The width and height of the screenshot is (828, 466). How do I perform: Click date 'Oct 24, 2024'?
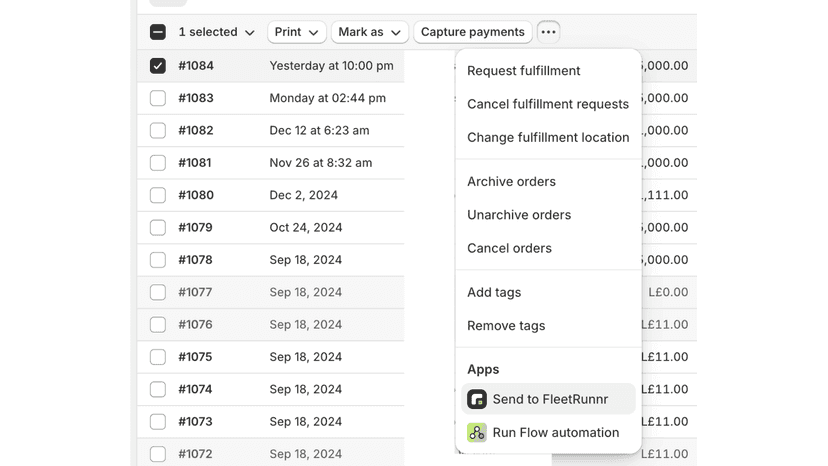tap(306, 228)
